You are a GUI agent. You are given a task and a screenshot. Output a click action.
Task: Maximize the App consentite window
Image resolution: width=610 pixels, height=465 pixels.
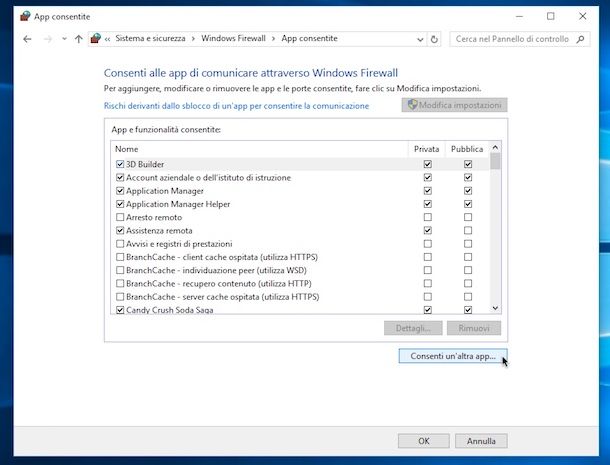coord(550,16)
